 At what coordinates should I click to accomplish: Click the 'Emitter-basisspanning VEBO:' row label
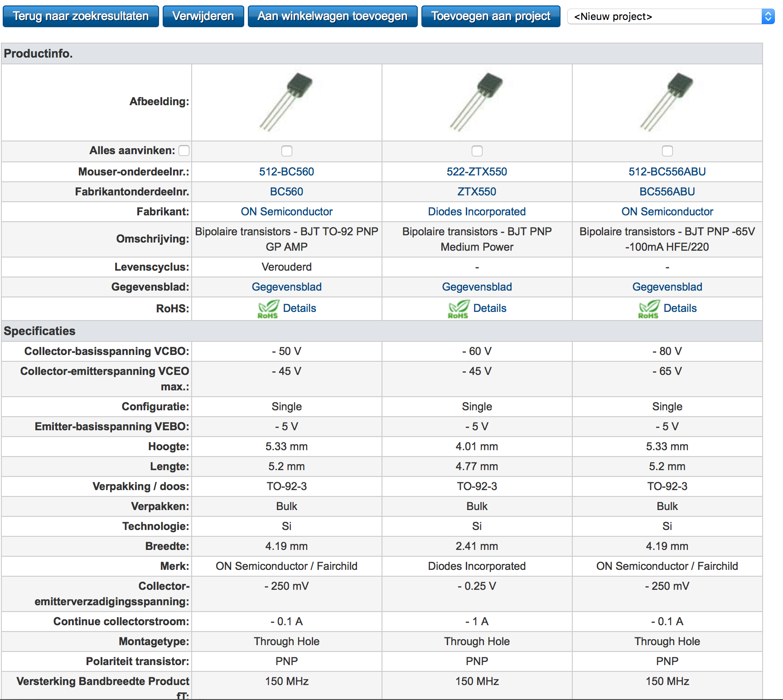pyautogui.click(x=112, y=427)
